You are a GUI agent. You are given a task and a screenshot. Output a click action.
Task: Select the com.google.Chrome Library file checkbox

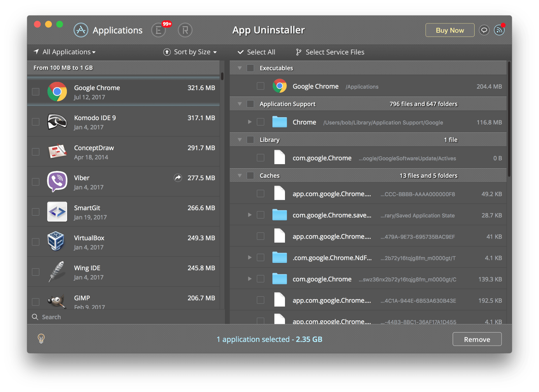pyautogui.click(x=260, y=158)
